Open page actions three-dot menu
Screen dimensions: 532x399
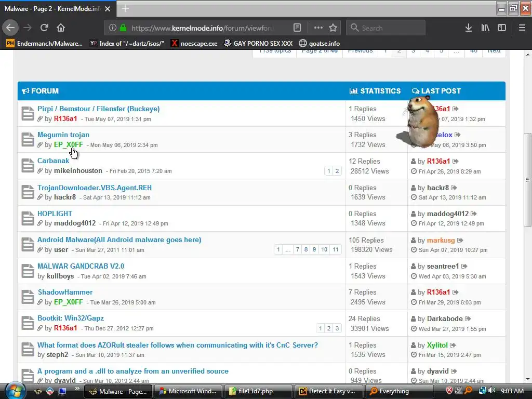tap(318, 28)
